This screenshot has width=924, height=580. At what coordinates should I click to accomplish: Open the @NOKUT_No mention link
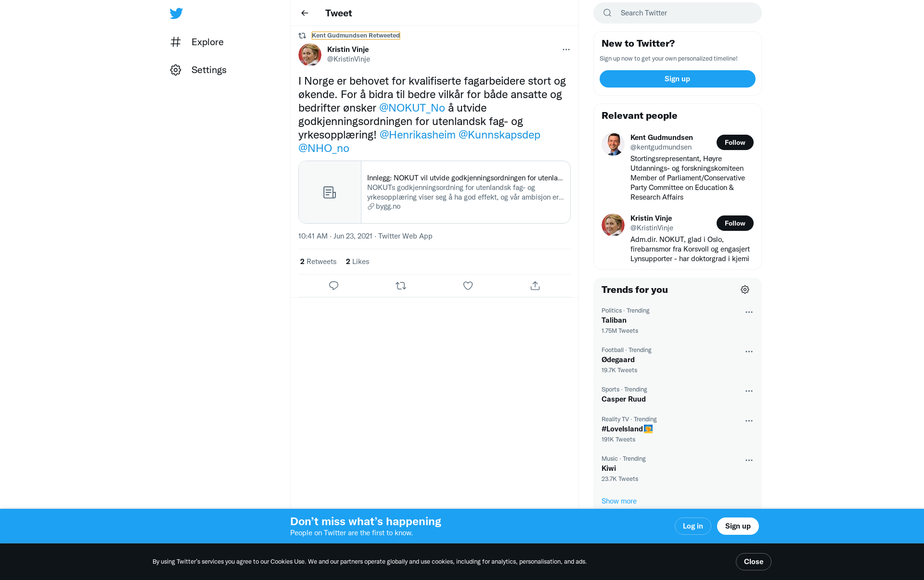[412, 108]
